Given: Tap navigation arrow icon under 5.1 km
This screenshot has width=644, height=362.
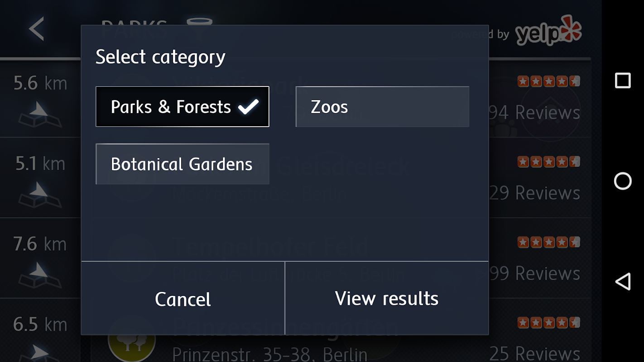Looking at the screenshot, I should click(x=40, y=195).
